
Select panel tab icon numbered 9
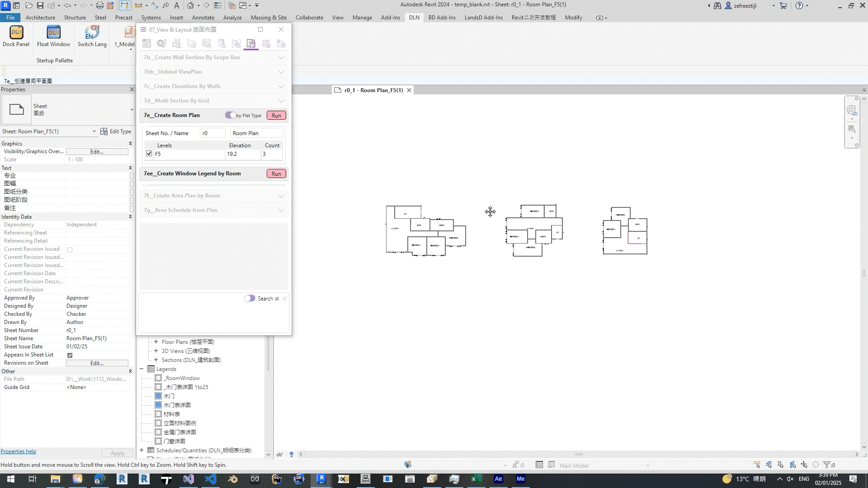click(x=281, y=43)
